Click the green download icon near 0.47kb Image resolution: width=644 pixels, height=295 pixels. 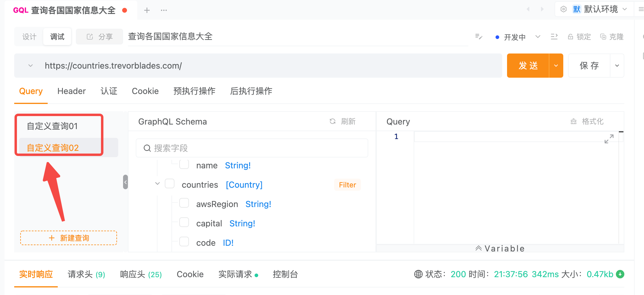(620, 274)
